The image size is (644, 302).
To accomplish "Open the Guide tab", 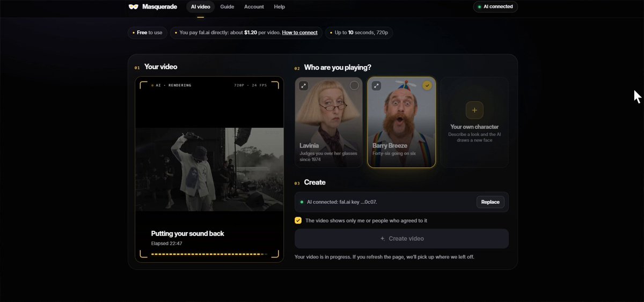I will (x=227, y=7).
